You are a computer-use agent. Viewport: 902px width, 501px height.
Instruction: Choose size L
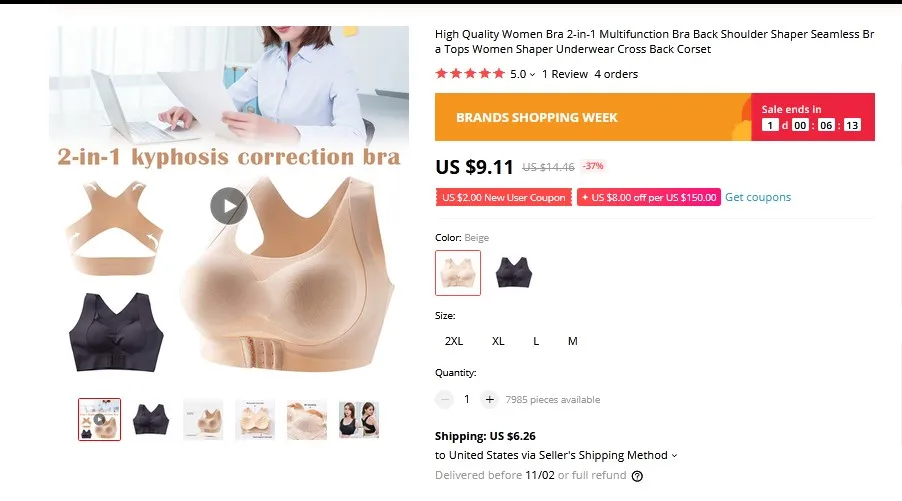tap(536, 341)
